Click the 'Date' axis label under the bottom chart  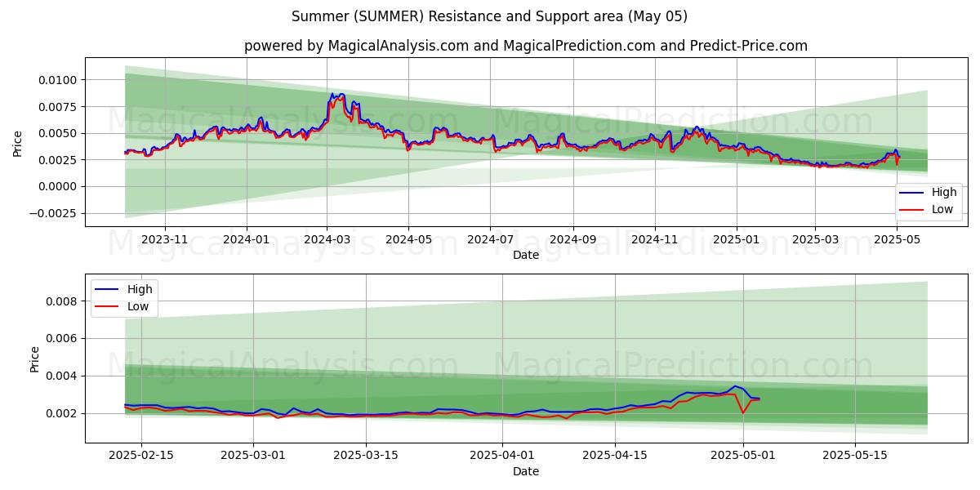point(526,471)
